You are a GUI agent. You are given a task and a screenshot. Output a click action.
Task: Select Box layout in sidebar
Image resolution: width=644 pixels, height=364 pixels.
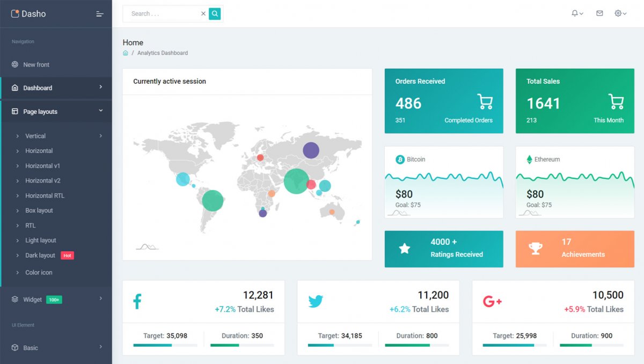[39, 211]
